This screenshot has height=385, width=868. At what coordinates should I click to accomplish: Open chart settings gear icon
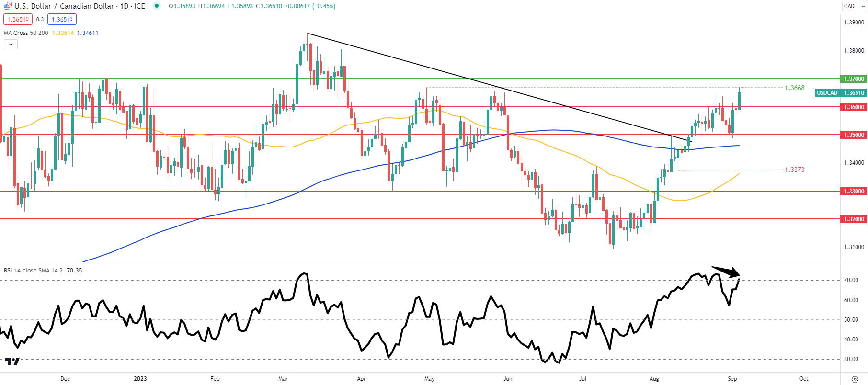coord(855,379)
